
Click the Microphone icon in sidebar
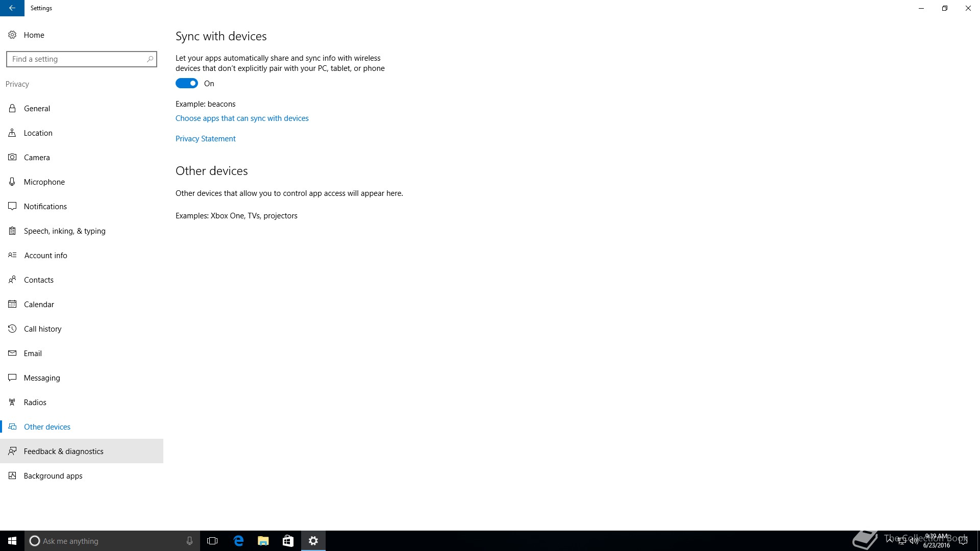click(x=12, y=182)
